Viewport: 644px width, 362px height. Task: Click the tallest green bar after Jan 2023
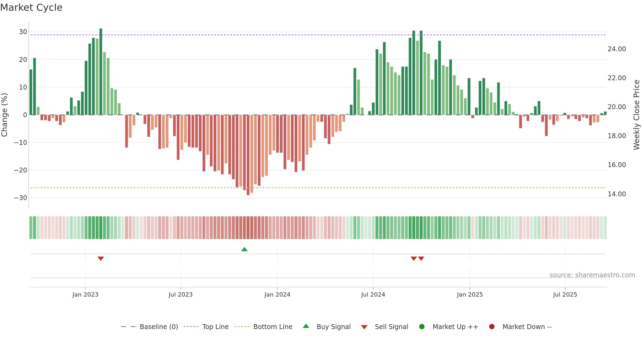click(101, 72)
